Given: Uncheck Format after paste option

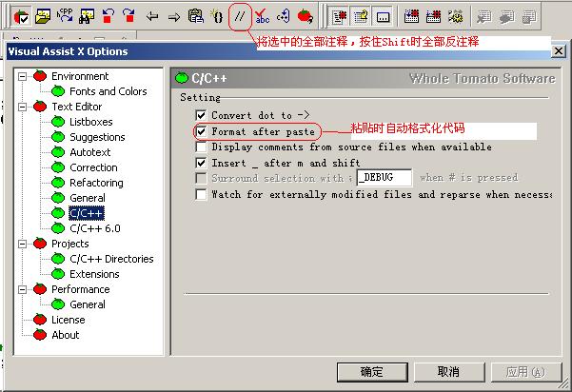Looking at the screenshot, I should click(201, 131).
